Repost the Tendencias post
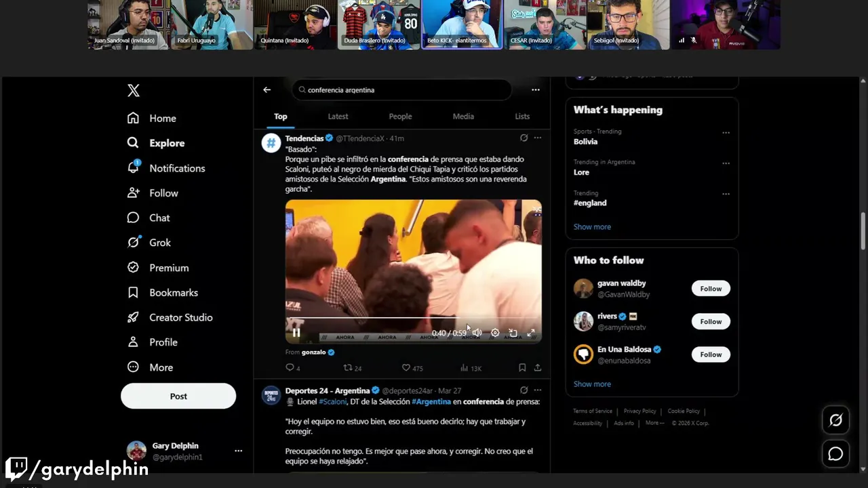The width and height of the screenshot is (868, 488). coord(352,368)
